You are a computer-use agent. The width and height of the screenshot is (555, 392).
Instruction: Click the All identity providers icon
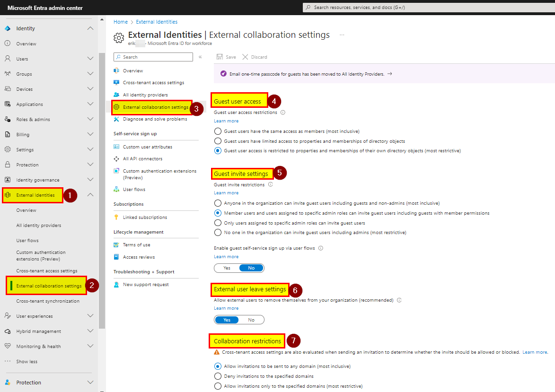point(116,95)
